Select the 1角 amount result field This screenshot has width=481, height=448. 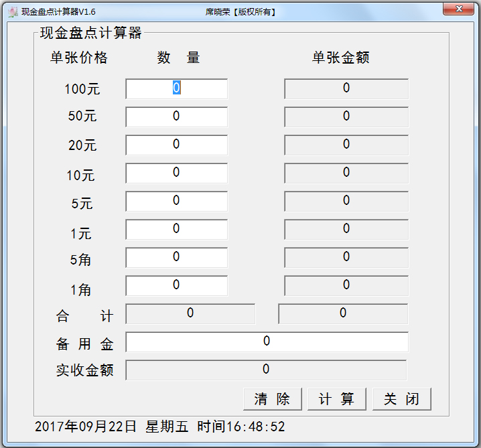tap(346, 285)
